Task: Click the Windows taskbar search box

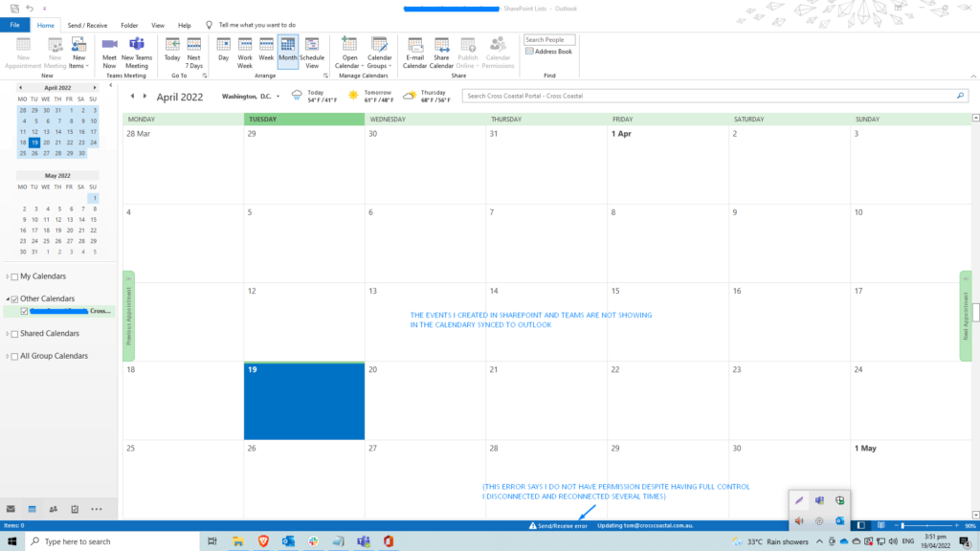Action: (x=112, y=541)
